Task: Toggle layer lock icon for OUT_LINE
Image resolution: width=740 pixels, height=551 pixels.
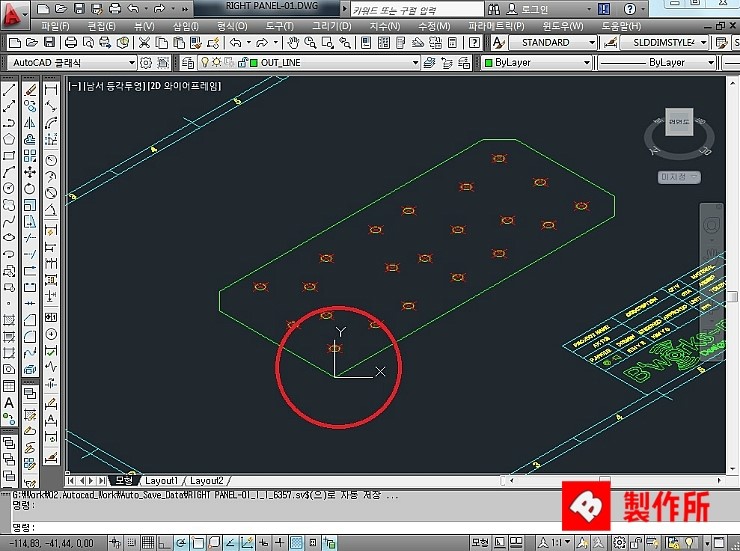Action: 243,62
